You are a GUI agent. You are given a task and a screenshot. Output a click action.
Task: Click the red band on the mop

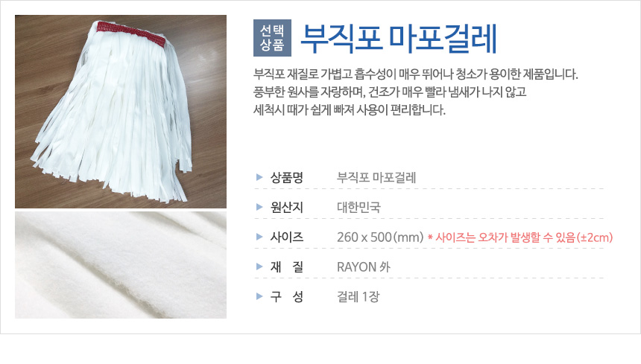pos(131,34)
